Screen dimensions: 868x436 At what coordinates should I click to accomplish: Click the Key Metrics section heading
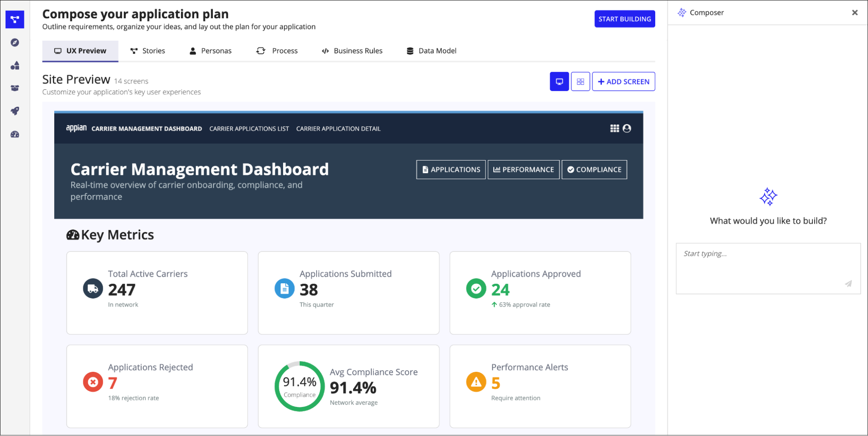(110, 235)
